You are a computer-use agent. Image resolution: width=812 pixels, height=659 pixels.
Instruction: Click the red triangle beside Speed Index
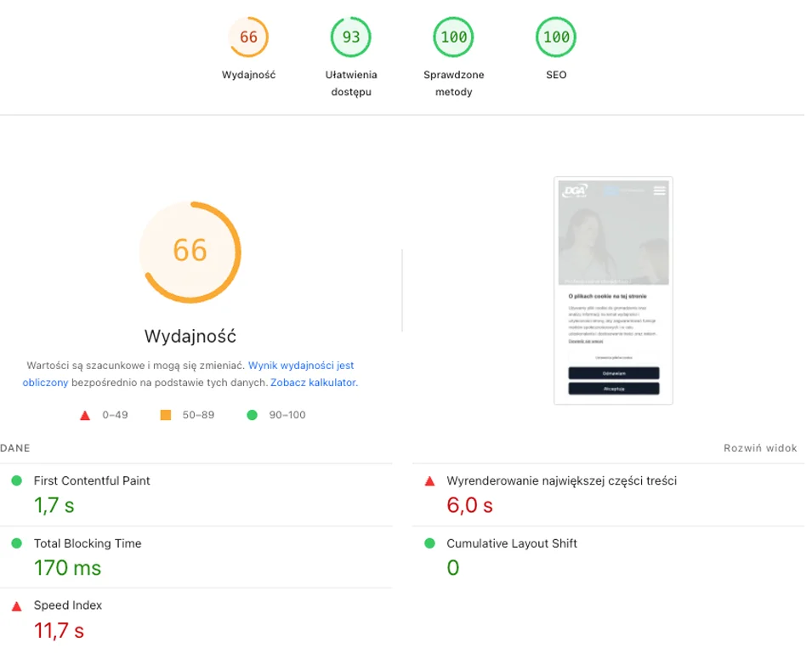point(16,605)
